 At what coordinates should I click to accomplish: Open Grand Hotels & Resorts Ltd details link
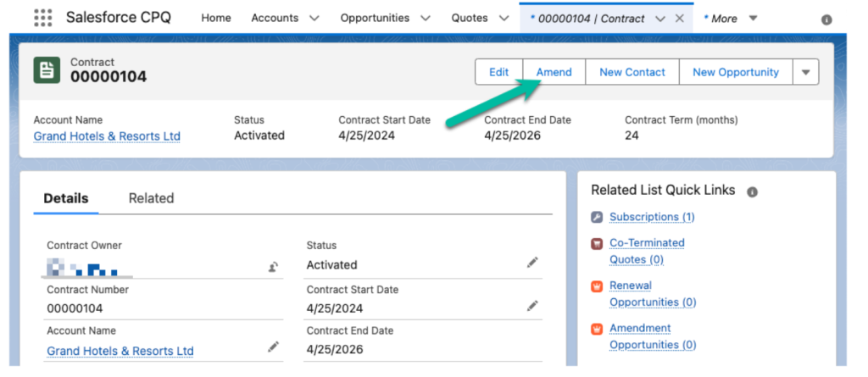click(x=120, y=351)
